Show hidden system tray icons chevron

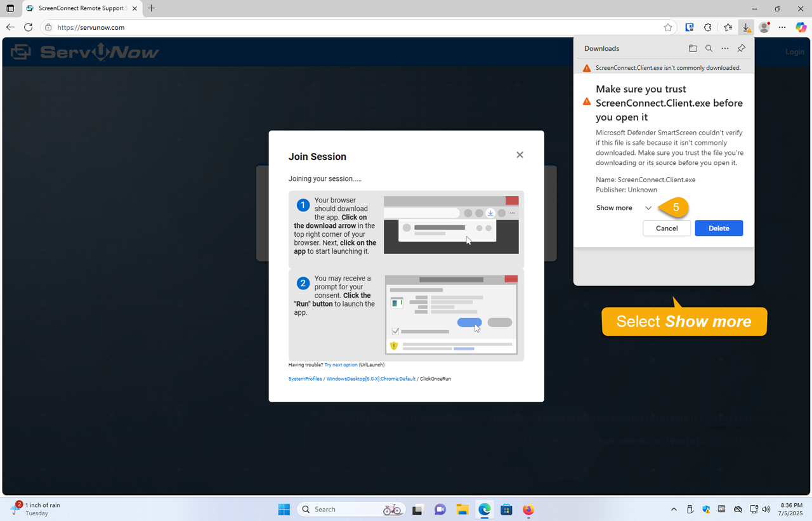coord(674,510)
